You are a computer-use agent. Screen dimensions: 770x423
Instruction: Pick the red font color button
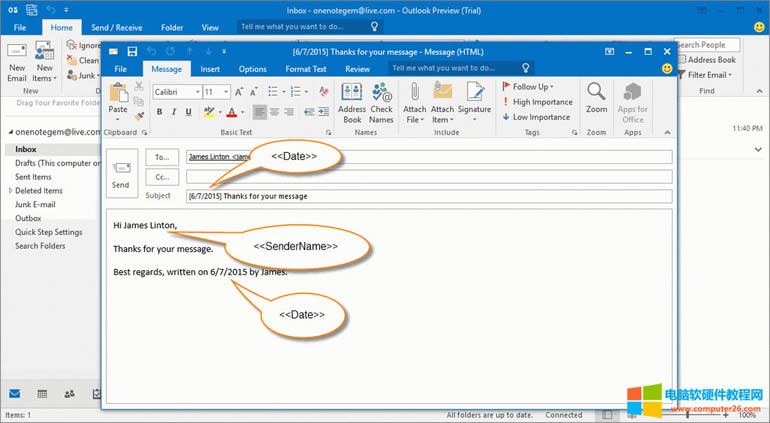click(231, 112)
